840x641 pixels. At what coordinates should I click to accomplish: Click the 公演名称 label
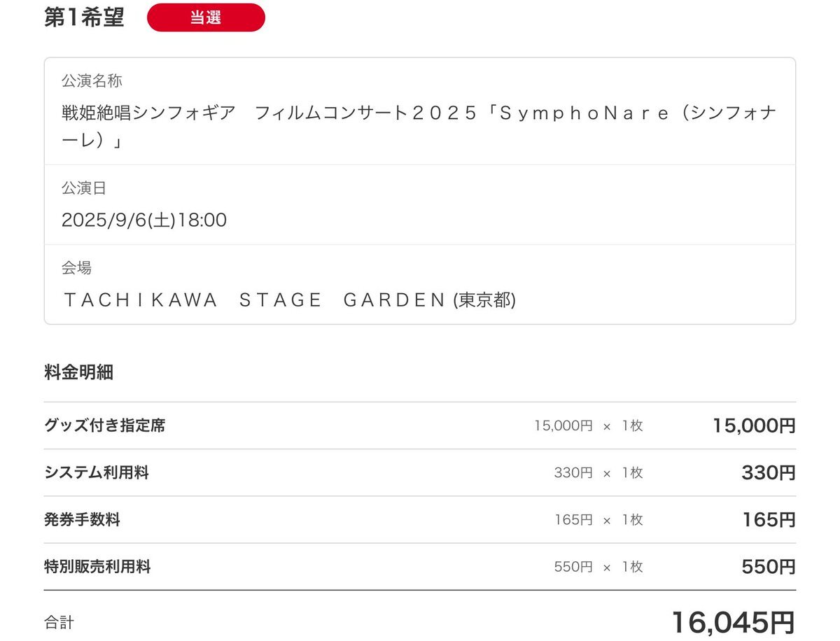point(92,81)
